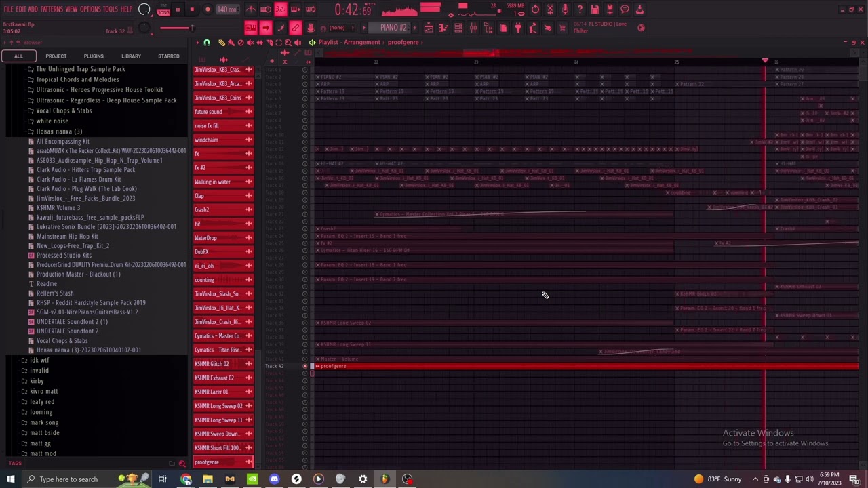Screen dimensions: 868x488
Task: Click the main volume knob
Action: point(144,9)
